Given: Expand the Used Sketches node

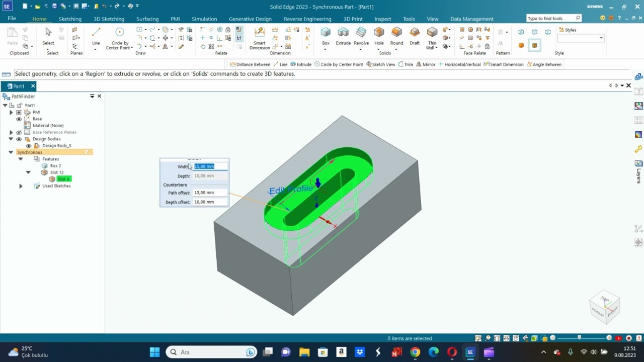Looking at the screenshot, I should [x=21, y=186].
